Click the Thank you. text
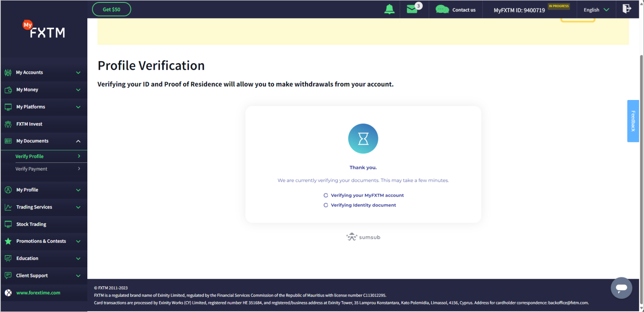The image size is (644, 312). 363,168
